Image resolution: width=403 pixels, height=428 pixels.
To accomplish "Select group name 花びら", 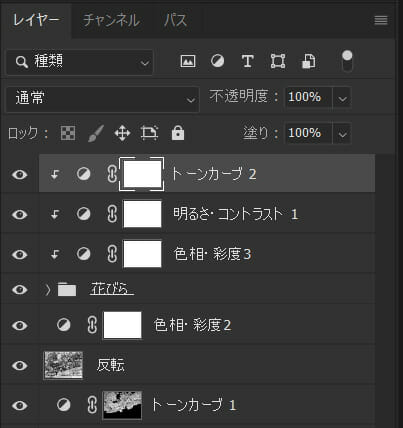I will click(111, 289).
